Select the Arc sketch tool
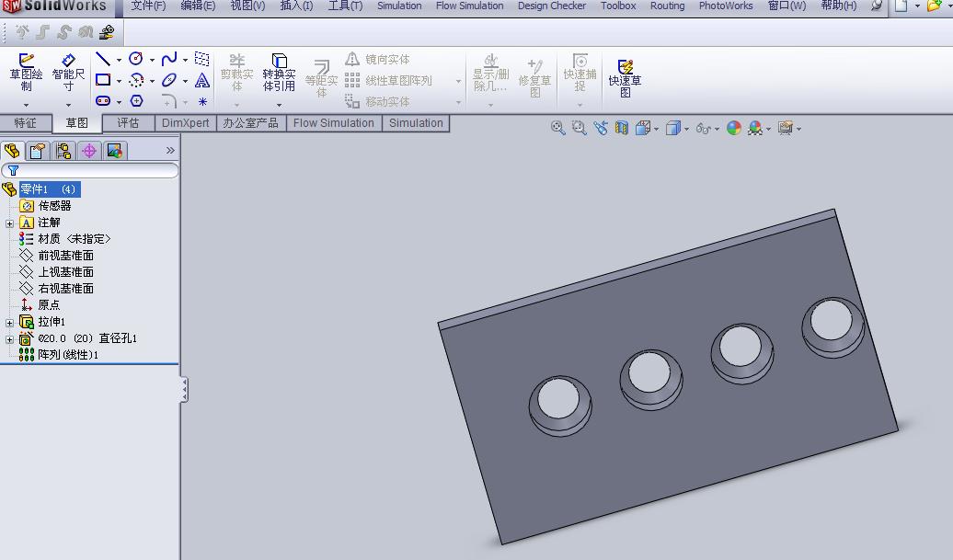 click(x=136, y=80)
